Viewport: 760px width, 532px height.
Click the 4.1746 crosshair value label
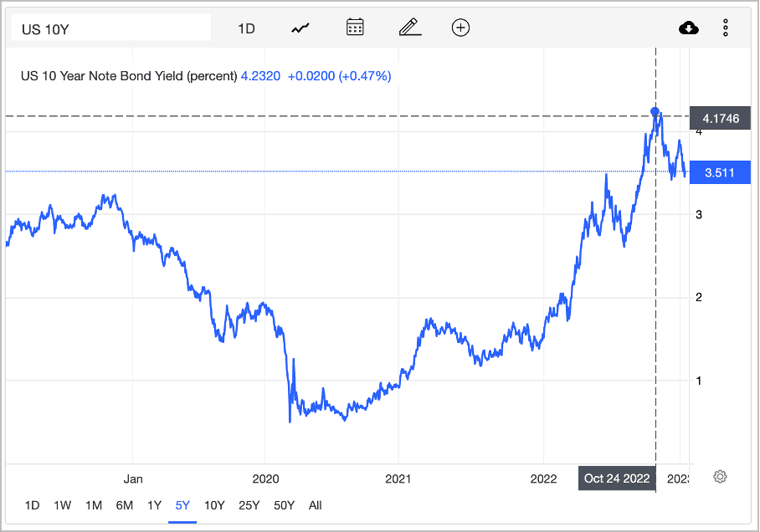(721, 118)
